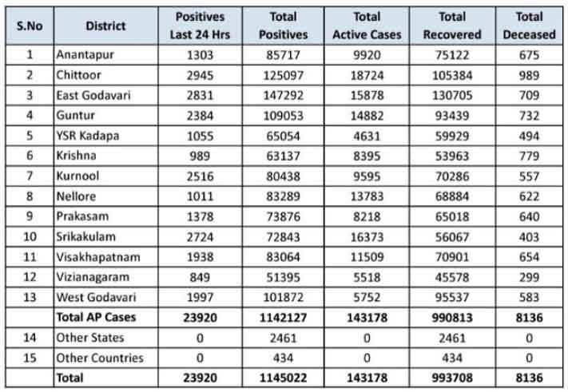Click the S.No header cell
Image resolution: width=568 pixels, height=392 pixels.
[30, 26]
